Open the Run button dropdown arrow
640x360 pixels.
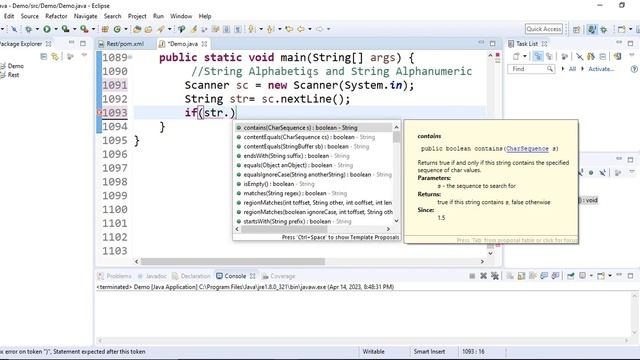pyautogui.click(x=56, y=29)
